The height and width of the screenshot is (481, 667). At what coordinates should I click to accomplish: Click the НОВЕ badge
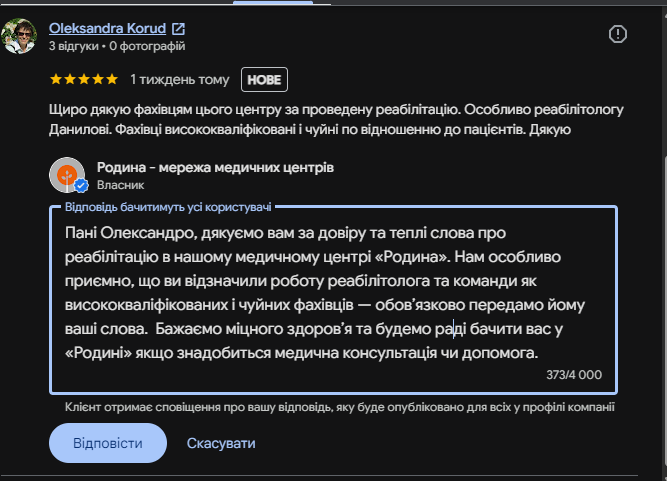tap(264, 80)
